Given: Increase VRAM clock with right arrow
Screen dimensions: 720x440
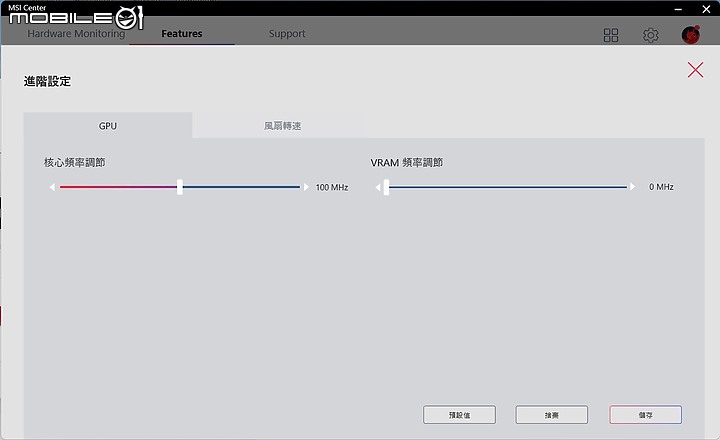Looking at the screenshot, I should pyautogui.click(x=633, y=186).
